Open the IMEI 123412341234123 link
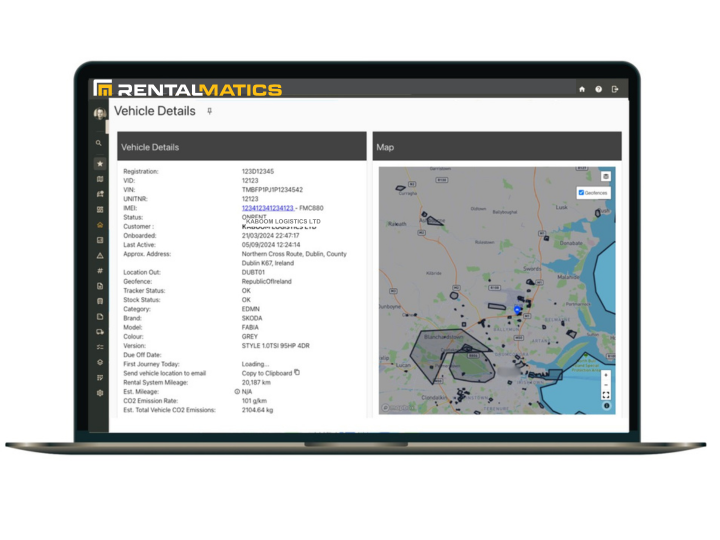Viewport: 720px width, 540px height. (267, 208)
